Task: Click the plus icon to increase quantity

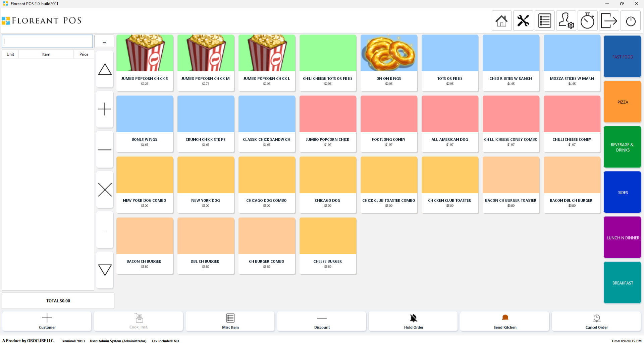Action: (105, 109)
